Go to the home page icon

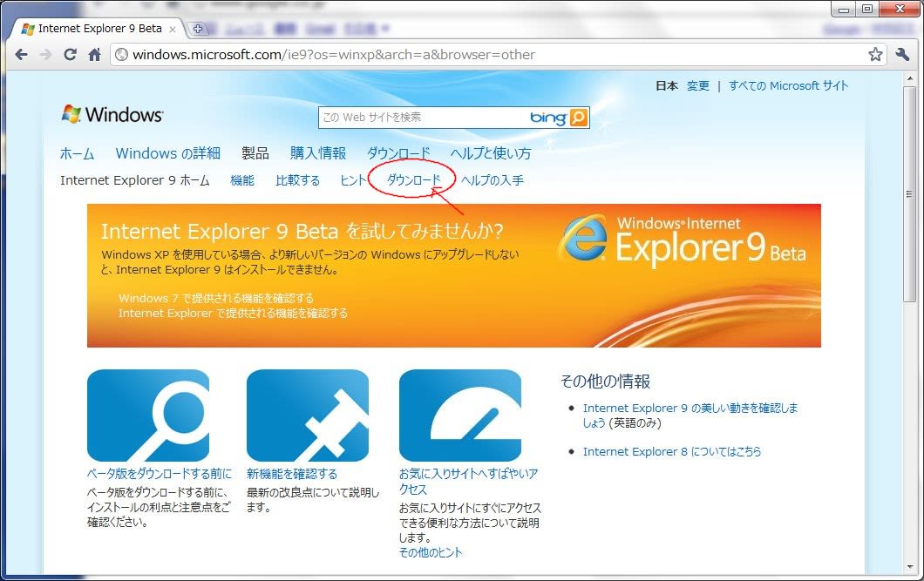[x=94, y=55]
